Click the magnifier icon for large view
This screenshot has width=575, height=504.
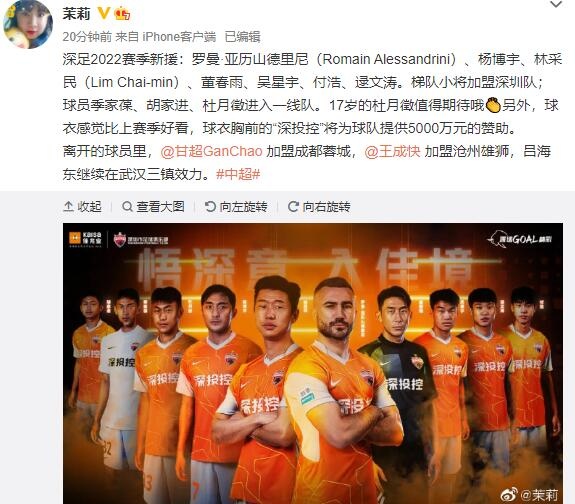click(127, 207)
